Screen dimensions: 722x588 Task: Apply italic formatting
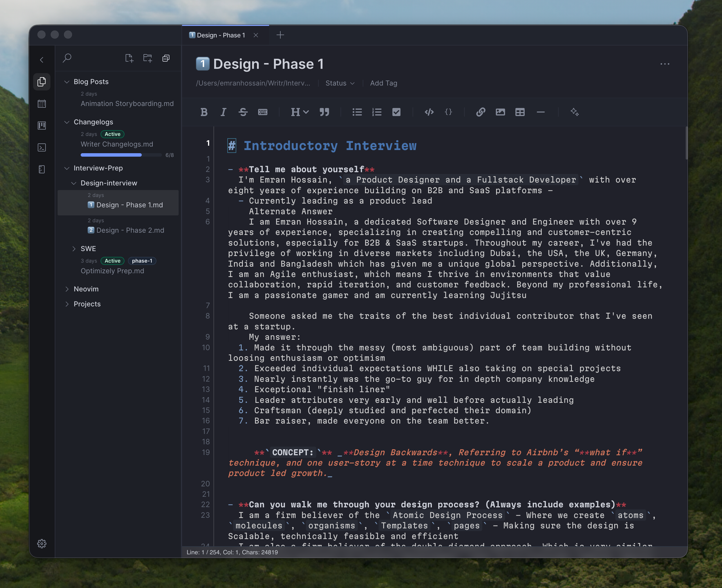click(223, 112)
